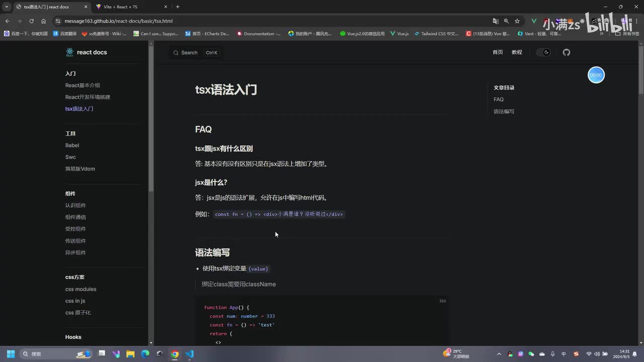The image size is (644, 362).
Task: Open the tab search dropdown arrow
Action: coord(6,7)
